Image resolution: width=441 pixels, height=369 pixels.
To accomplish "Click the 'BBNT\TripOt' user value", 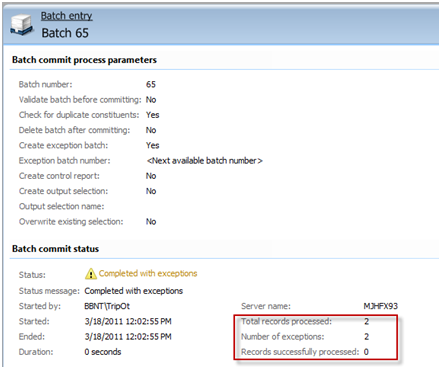I will pyautogui.click(x=107, y=306).
